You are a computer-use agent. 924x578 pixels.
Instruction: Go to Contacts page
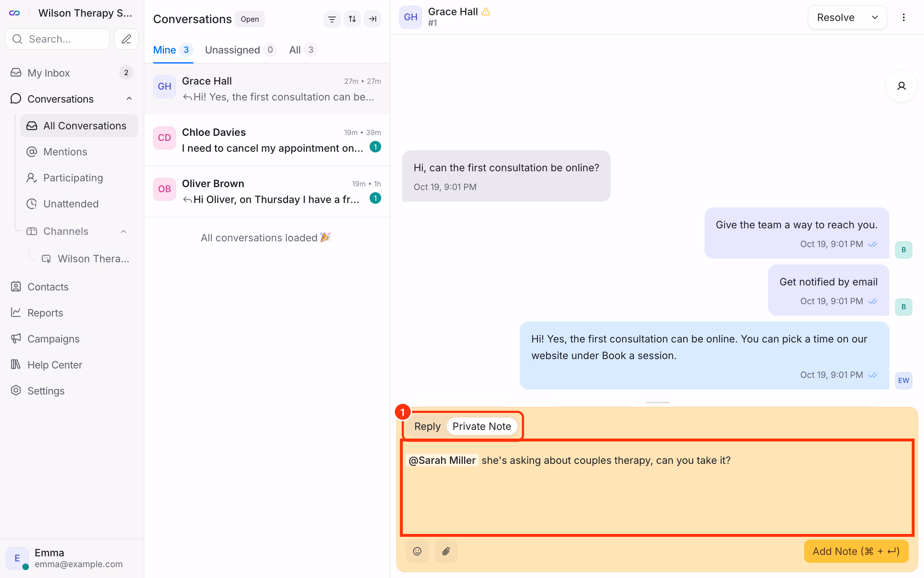(x=72, y=287)
